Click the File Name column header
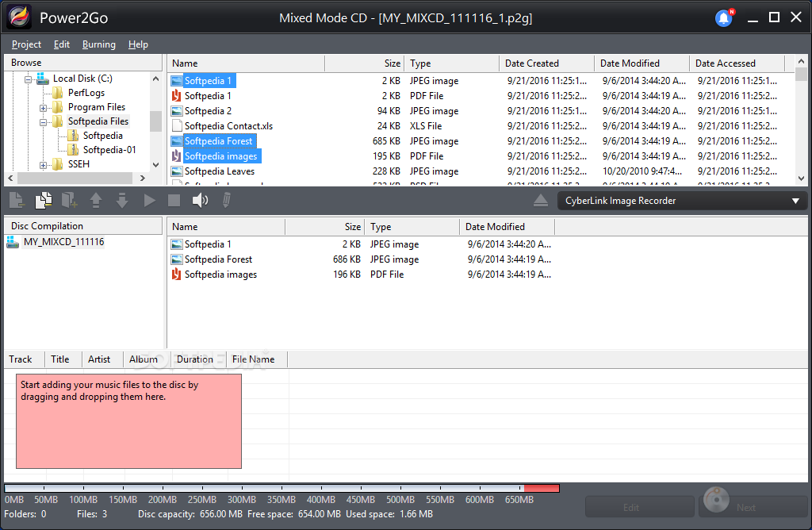This screenshot has height=530, width=812. (x=257, y=359)
